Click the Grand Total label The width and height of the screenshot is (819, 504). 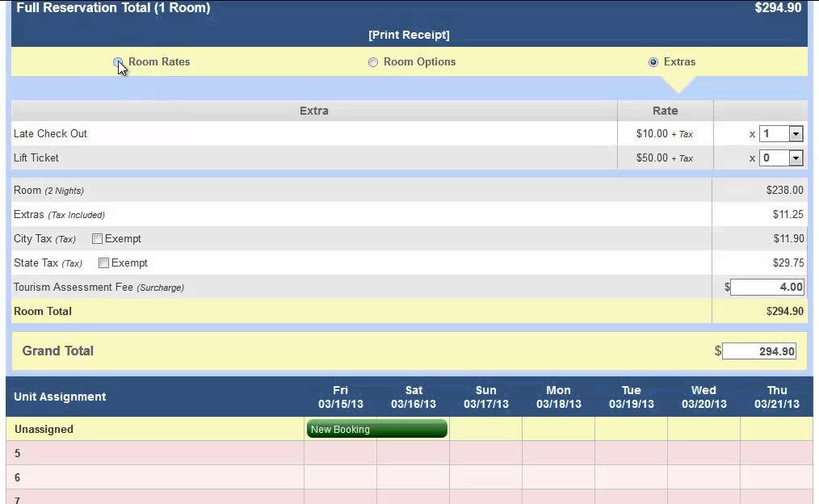[x=58, y=351]
